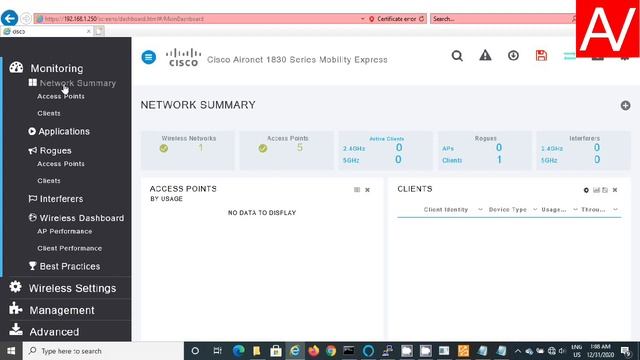Image resolution: width=640 pixels, height=360 pixels.
Task: Click the browser back button
Action: tap(9, 18)
